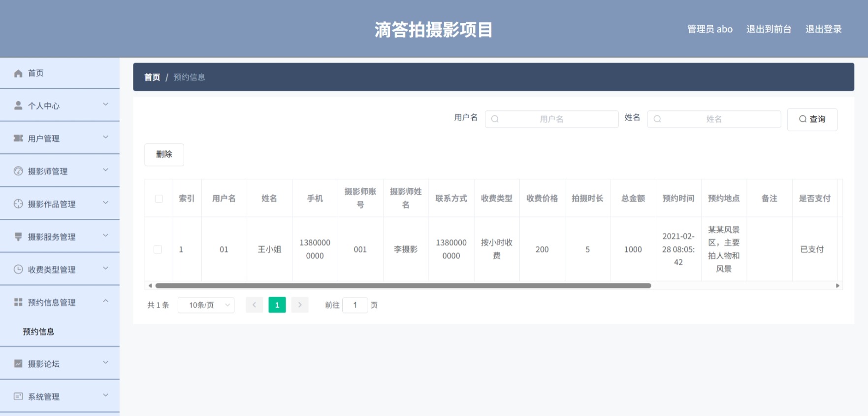This screenshot has width=868, height=416.
Task: Click the card icon for 系统管理
Action: point(18,396)
